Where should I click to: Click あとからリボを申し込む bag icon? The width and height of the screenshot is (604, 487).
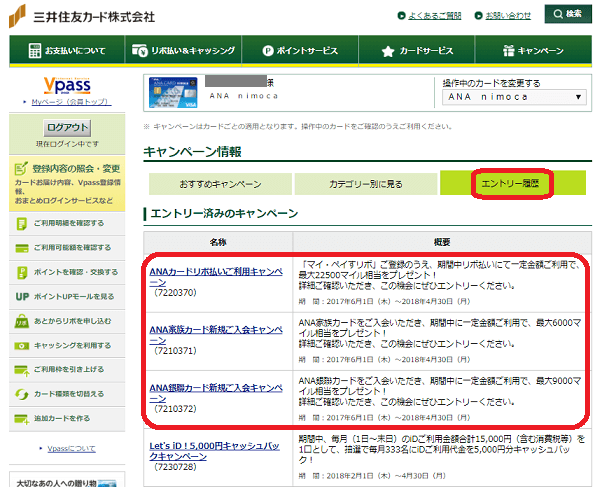click(x=22, y=321)
